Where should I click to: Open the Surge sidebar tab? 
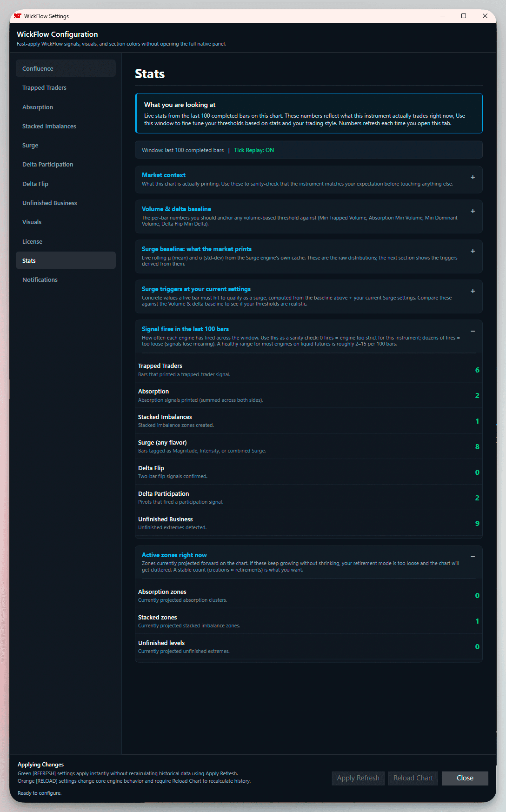(66, 146)
